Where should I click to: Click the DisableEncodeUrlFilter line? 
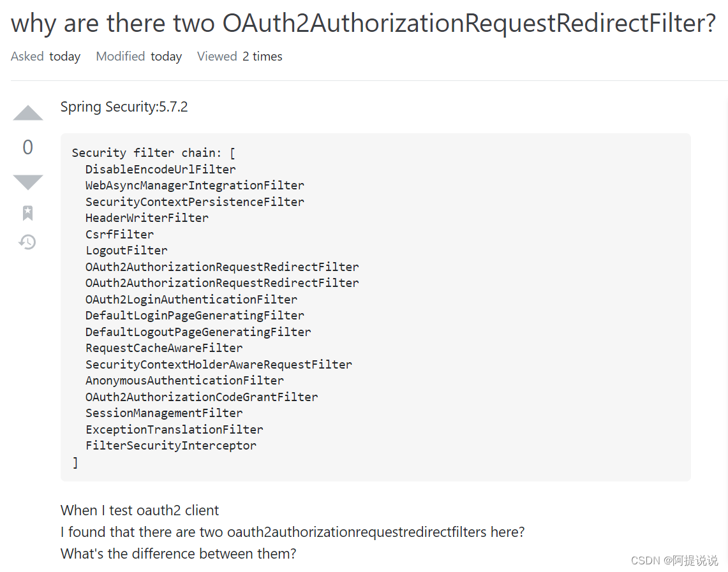[160, 169]
